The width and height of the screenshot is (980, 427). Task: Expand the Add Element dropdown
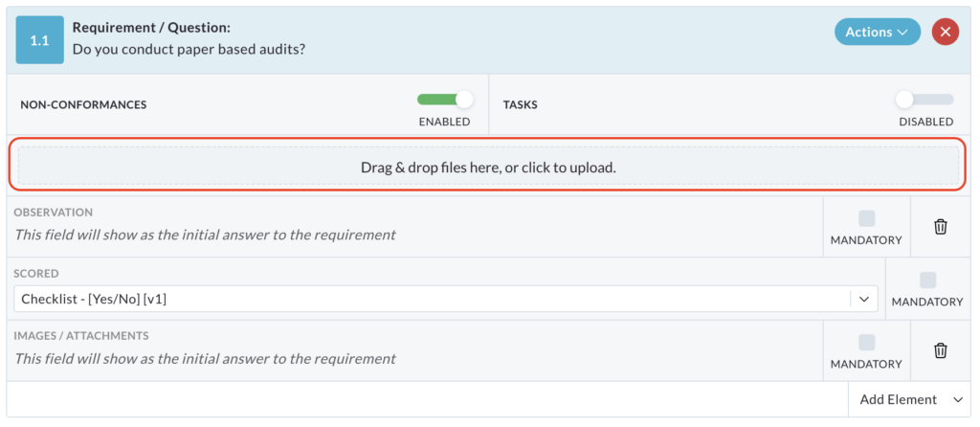913,399
